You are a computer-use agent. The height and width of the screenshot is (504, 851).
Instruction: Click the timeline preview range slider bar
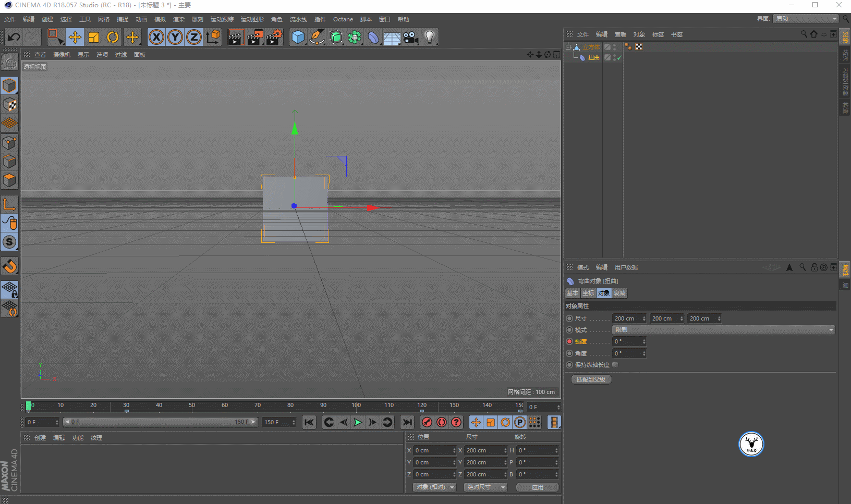(x=160, y=422)
